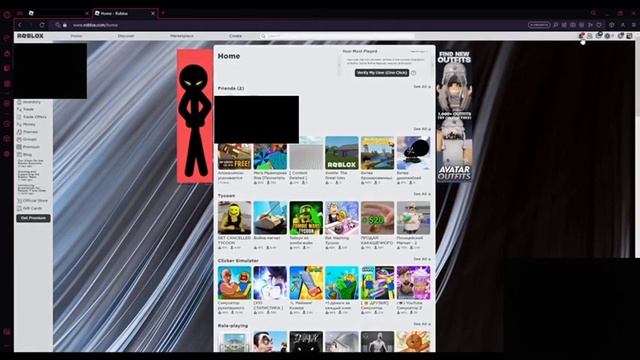Open Themes in left sidebar
Viewport: 640px width, 360px height.
click(x=30, y=132)
